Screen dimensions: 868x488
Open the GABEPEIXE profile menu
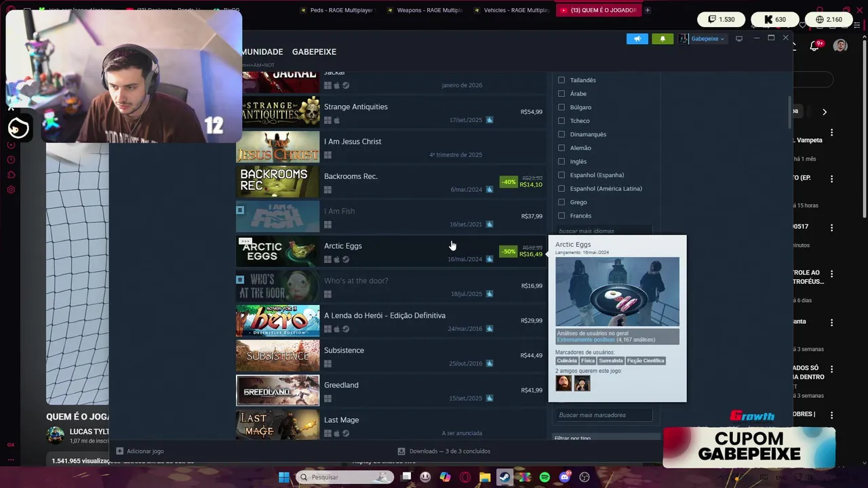coord(314,52)
